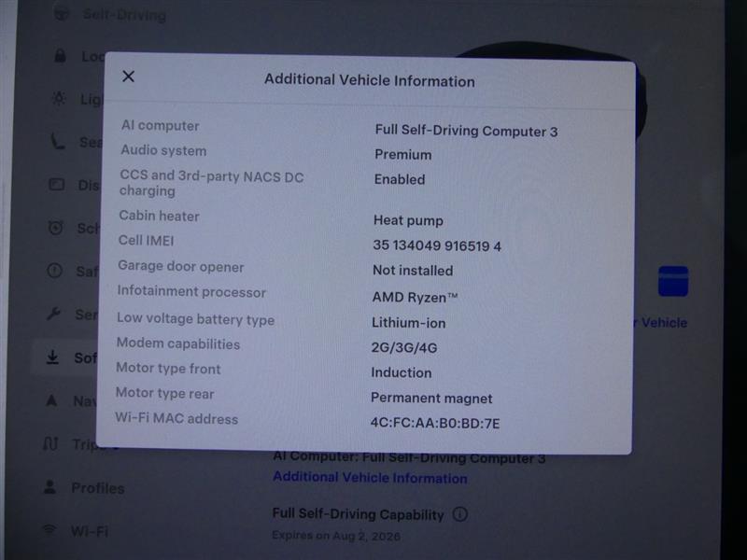Select the Cell IMEI label
The width and height of the screenshot is (747, 560).
point(146,240)
